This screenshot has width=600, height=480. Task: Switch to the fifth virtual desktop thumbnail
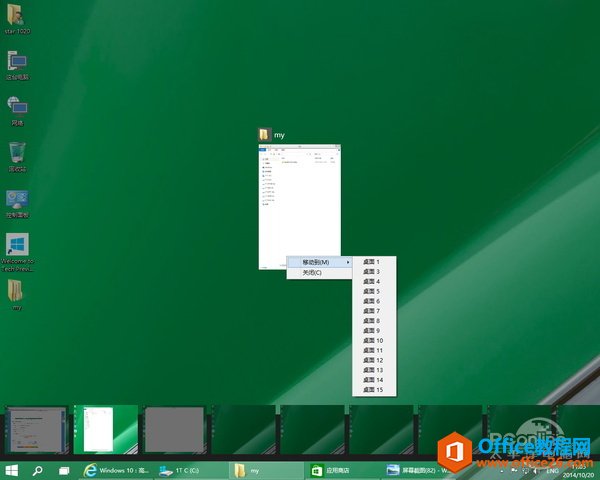click(x=312, y=430)
